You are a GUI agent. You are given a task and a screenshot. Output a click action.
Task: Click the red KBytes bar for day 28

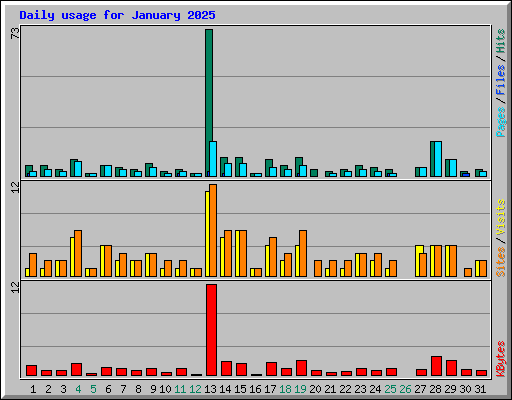pos(436,366)
